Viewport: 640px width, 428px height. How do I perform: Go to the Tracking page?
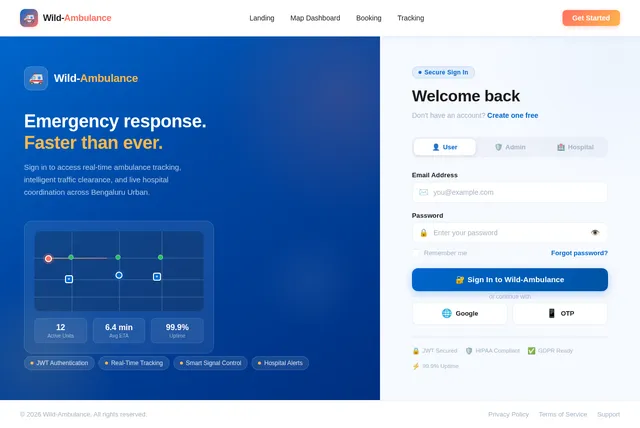(x=411, y=18)
